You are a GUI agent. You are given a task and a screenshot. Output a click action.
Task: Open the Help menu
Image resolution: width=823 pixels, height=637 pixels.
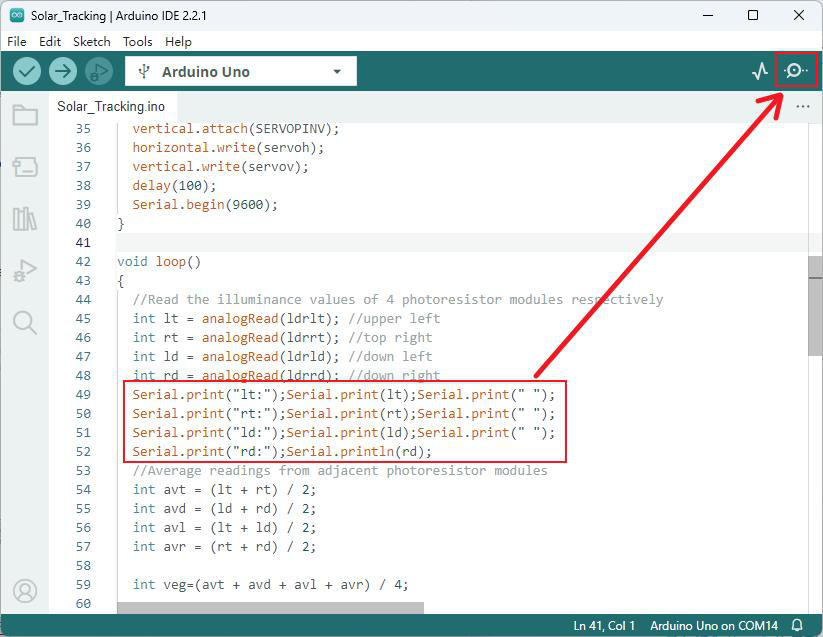(x=178, y=41)
